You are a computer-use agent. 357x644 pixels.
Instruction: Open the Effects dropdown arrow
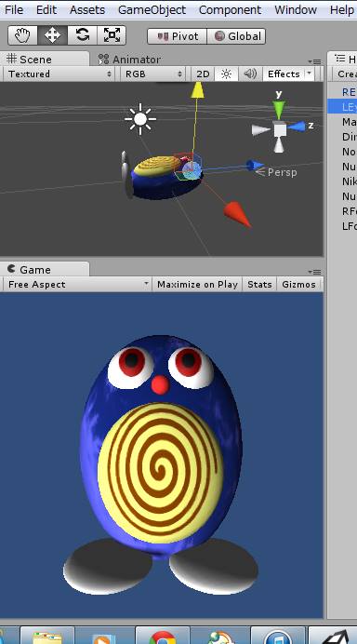pos(309,74)
